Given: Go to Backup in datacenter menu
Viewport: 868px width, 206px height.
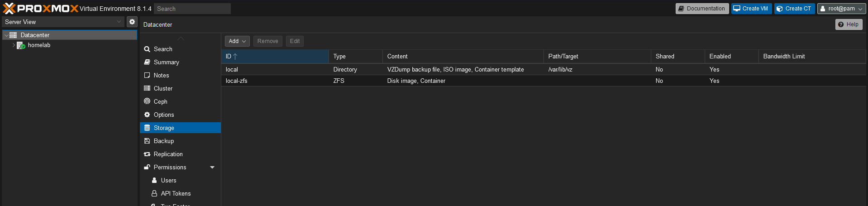Looking at the screenshot, I should click(x=163, y=141).
